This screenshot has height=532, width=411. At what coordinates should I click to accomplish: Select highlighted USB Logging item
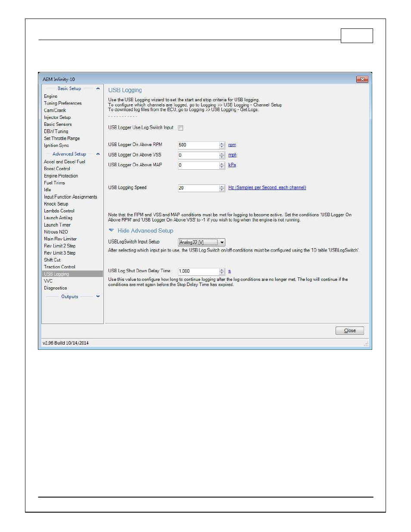click(x=72, y=274)
